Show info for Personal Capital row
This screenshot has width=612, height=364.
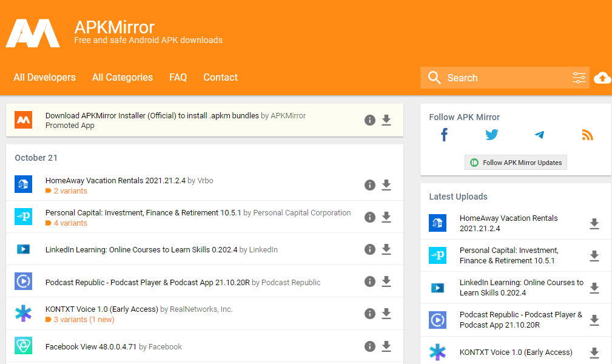[x=369, y=217]
